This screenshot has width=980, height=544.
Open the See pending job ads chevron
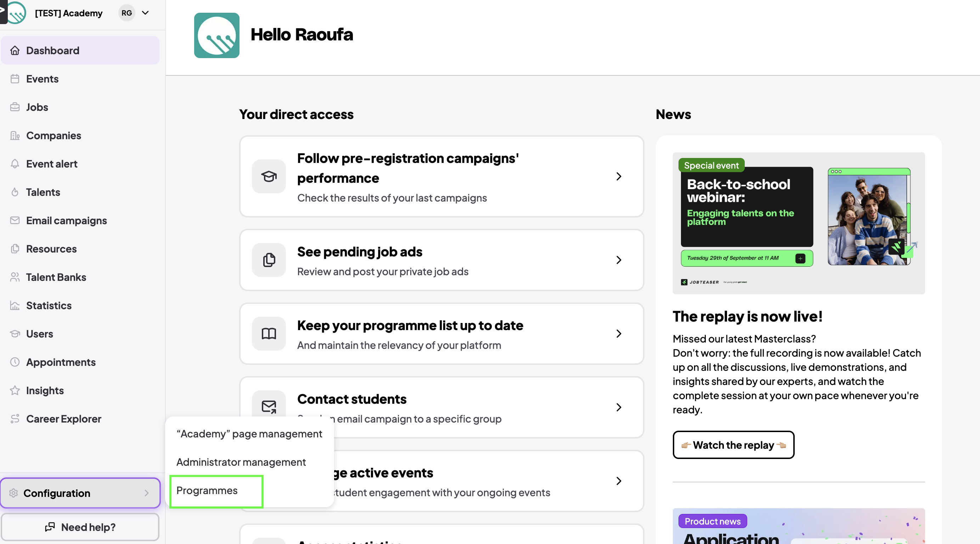point(619,260)
